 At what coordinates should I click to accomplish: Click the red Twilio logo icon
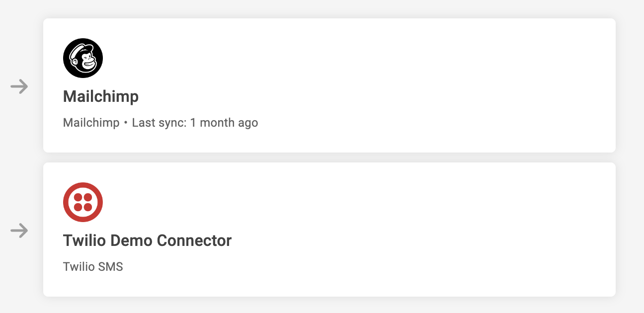83,202
